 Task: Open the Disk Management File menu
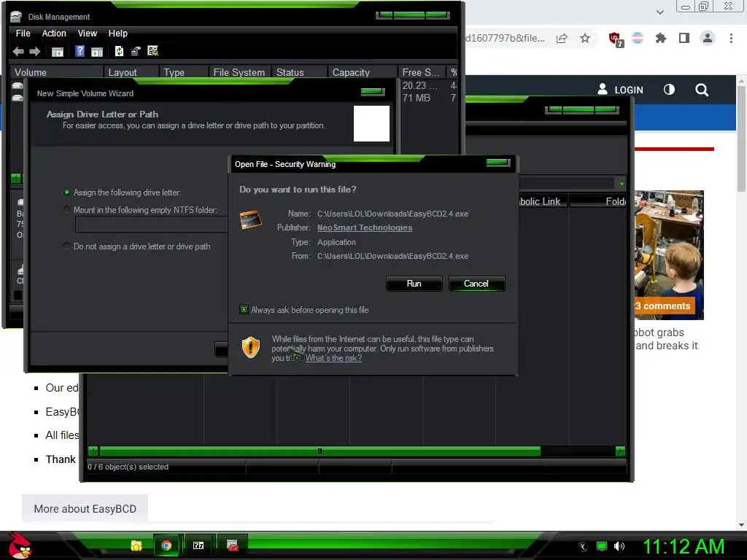(23, 34)
